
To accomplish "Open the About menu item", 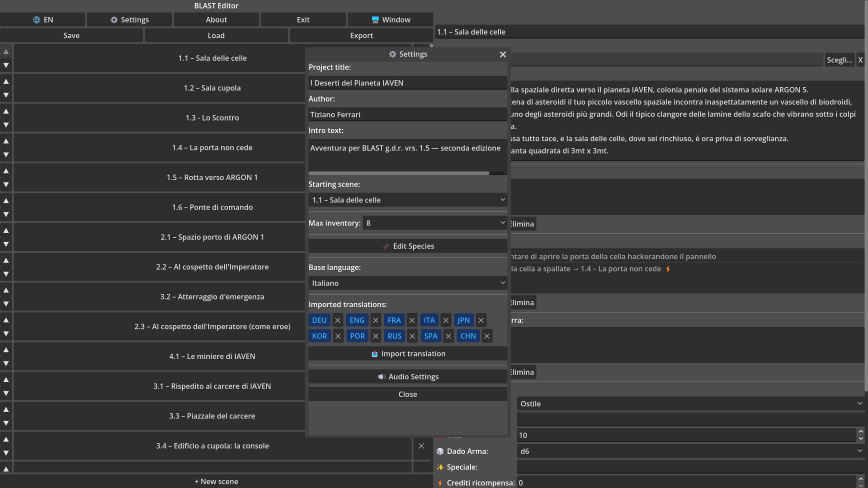I will (216, 20).
